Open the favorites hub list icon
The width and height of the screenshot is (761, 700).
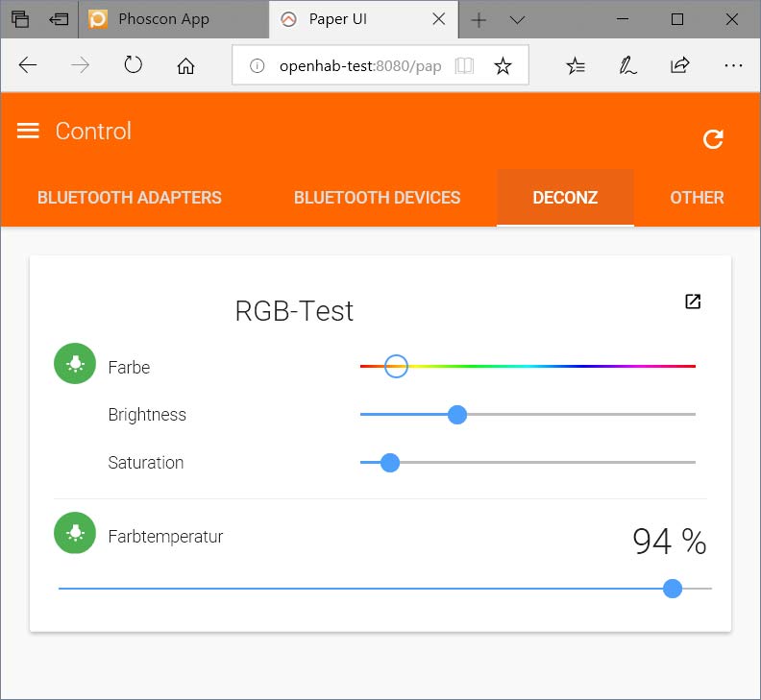point(576,65)
